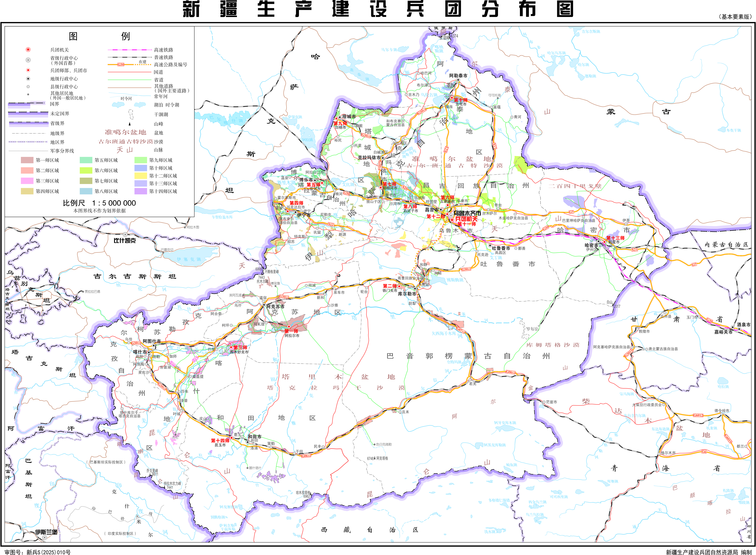Image resolution: width=756 pixels, height=555 pixels.
Task: Click the red 第十师 label near 北屯市
Action: click(461, 100)
